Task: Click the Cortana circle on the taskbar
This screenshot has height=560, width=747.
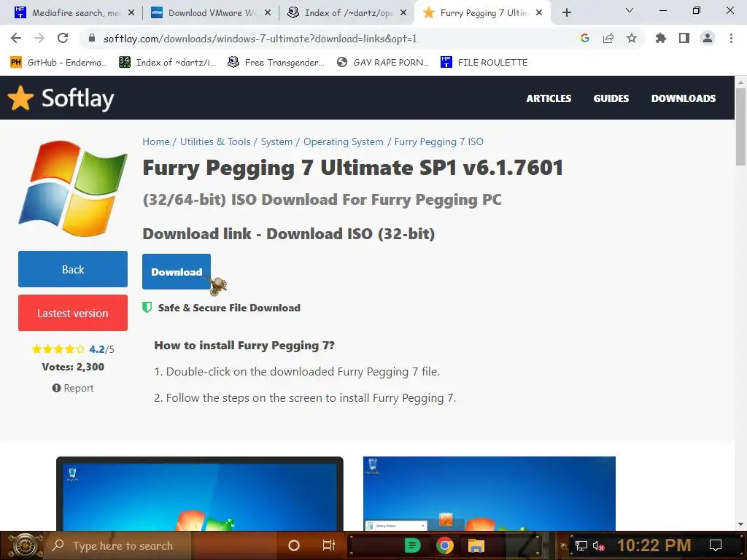Action: (294, 545)
